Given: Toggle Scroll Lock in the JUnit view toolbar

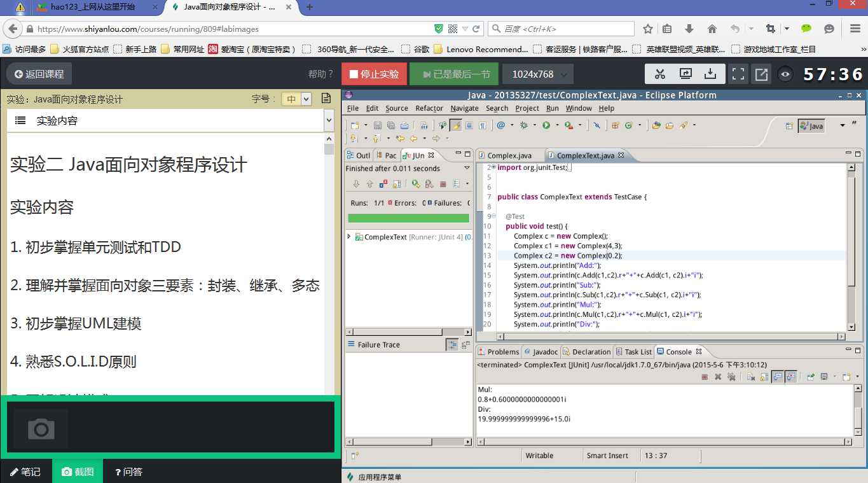Looking at the screenshot, I should pos(397,184).
